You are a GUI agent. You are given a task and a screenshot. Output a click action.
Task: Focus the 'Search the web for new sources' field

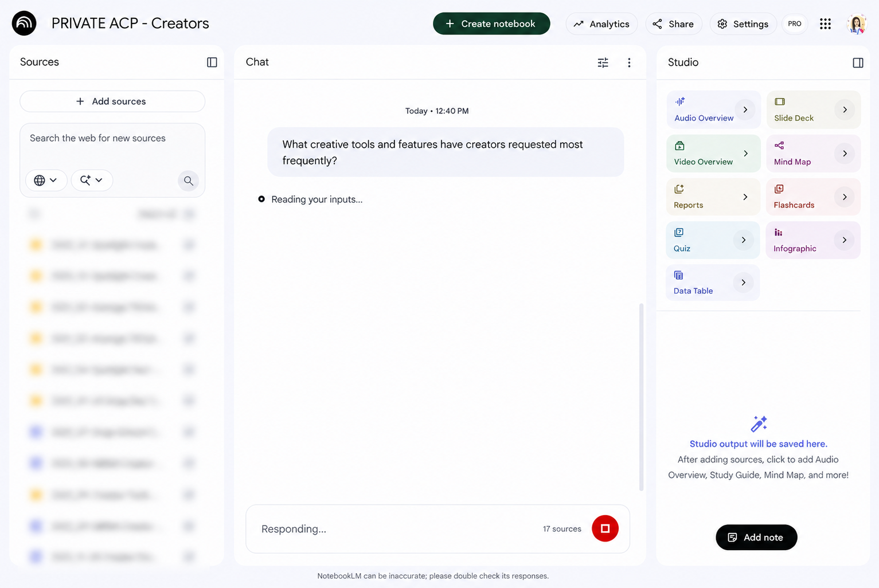pyautogui.click(x=112, y=138)
